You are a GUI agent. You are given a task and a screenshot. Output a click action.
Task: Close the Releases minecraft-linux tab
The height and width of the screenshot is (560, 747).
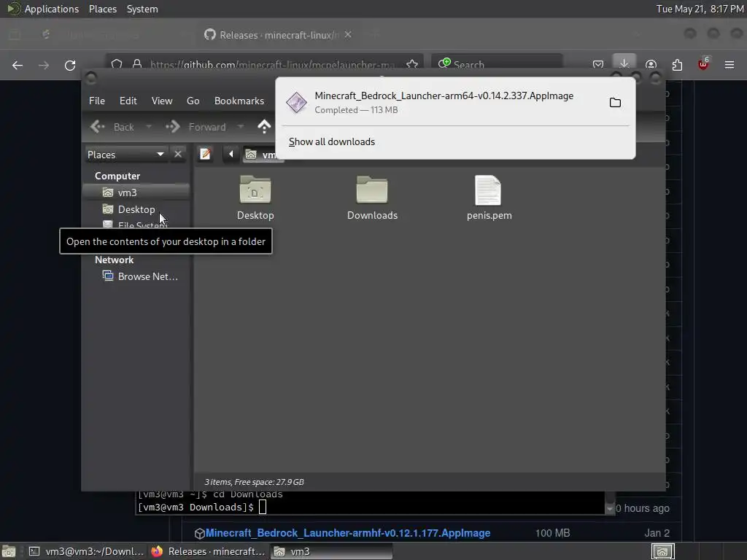pos(348,35)
